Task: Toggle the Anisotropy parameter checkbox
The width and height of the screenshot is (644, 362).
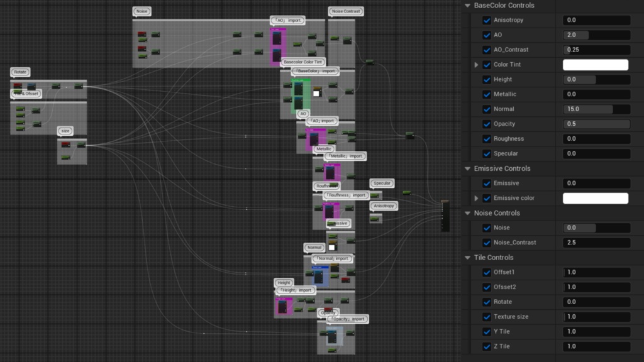Action: (487, 20)
